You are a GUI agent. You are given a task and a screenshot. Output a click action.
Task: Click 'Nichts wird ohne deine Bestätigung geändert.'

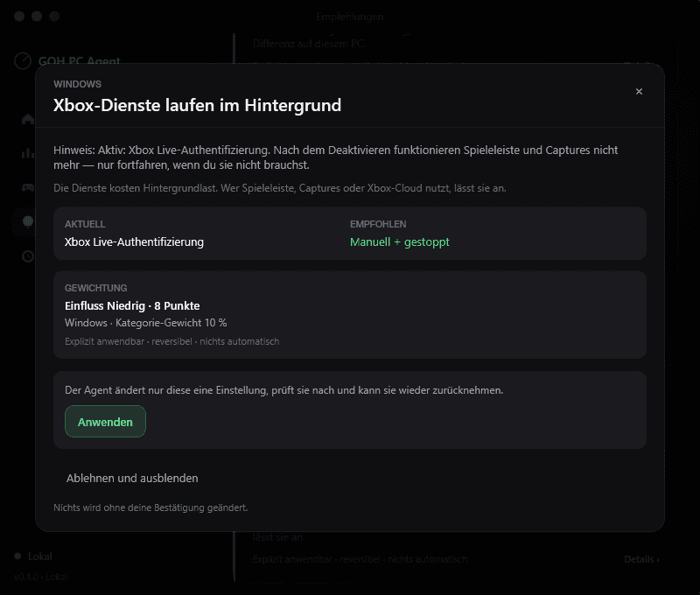coord(150,507)
